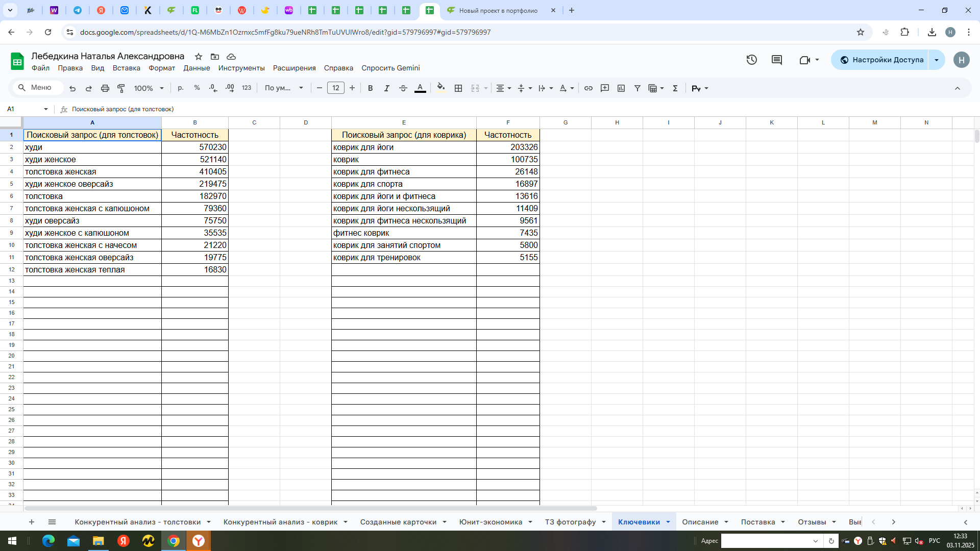The image size is (980, 551).
Task: Switch to the Юнит-экономика sheet tab
Action: 491,522
